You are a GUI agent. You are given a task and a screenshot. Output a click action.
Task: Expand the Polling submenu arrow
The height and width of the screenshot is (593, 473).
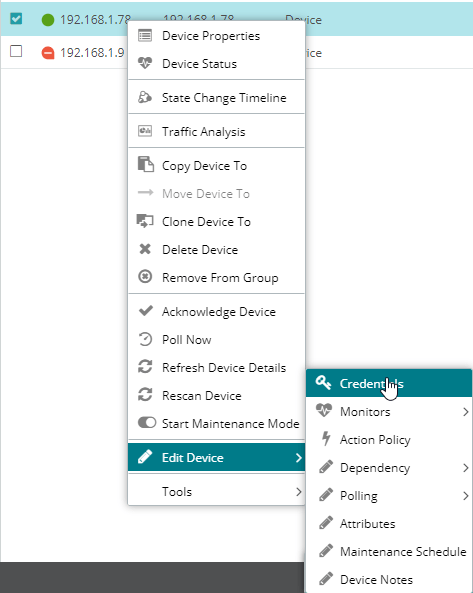tap(465, 496)
